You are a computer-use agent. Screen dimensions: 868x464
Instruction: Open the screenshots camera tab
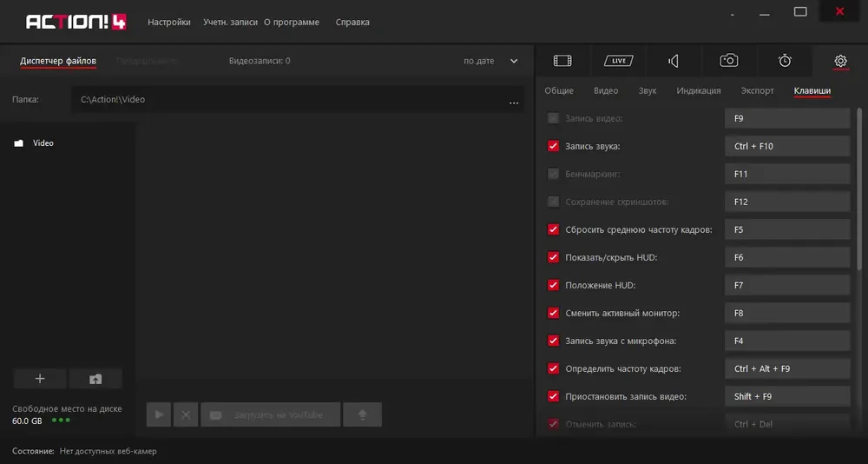tap(729, 61)
